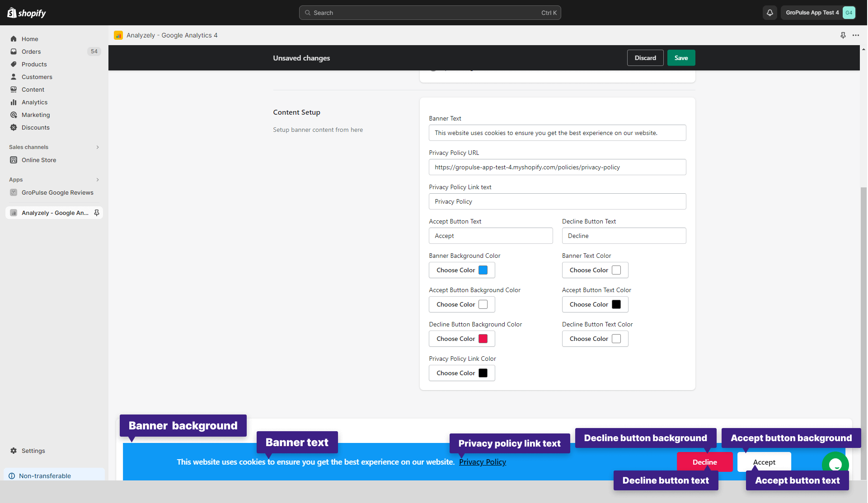Click the Products tag icon

click(x=14, y=64)
